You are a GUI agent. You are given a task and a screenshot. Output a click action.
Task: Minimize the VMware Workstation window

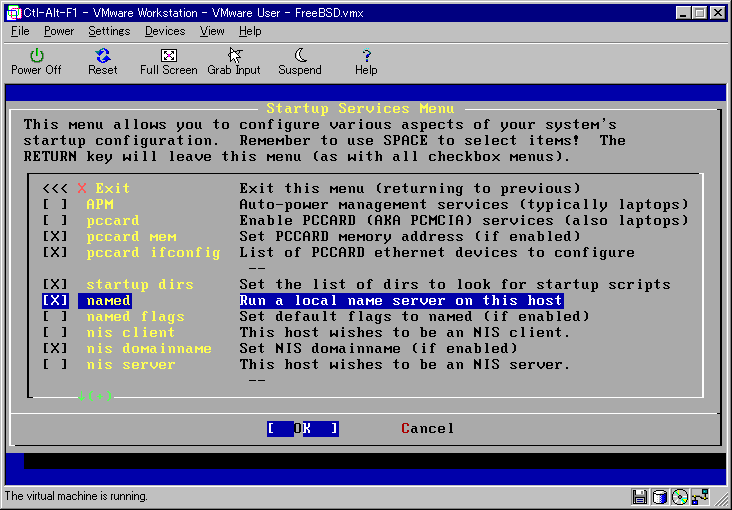(x=683, y=13)
